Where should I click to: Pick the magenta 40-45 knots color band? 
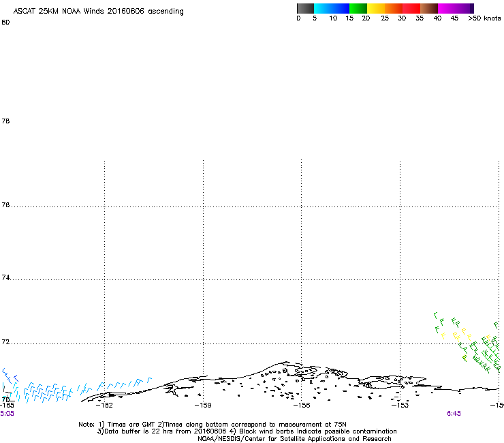447,8
